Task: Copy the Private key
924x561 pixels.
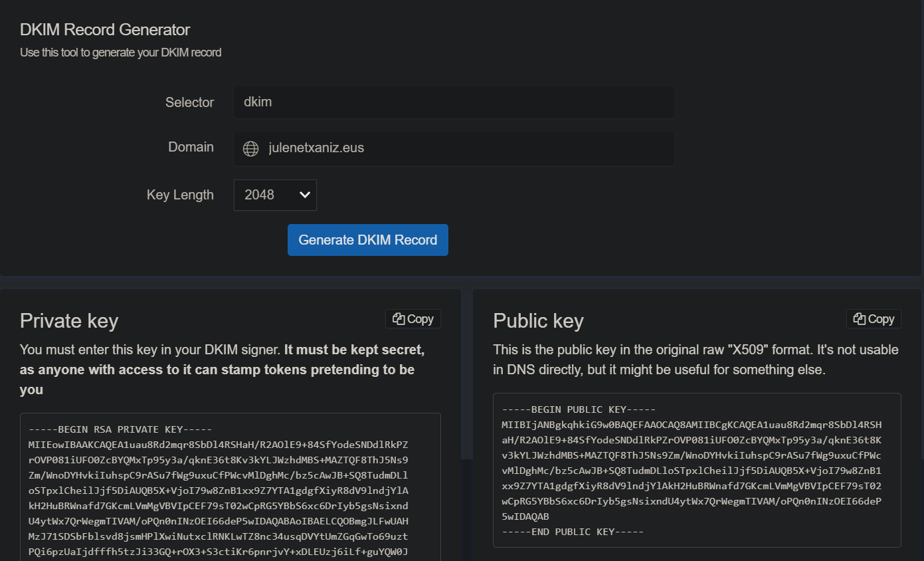Action: pyautogui.click(x=413, y=318)
